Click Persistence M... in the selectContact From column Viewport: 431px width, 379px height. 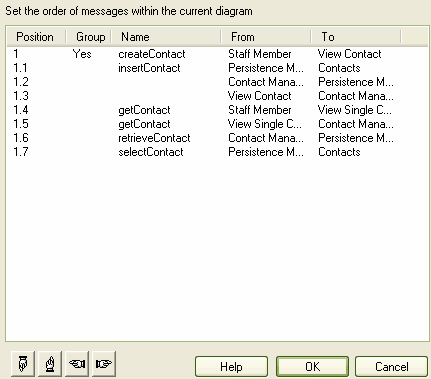[266, 152]
